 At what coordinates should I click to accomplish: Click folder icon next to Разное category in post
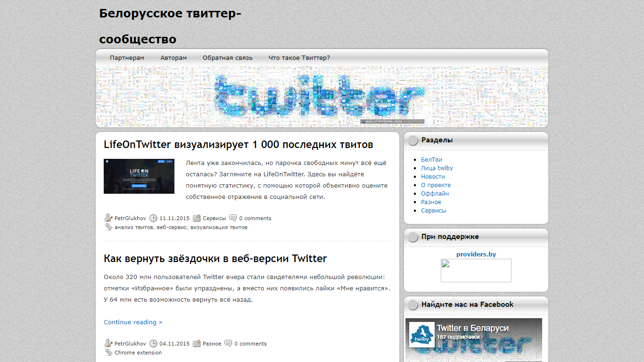pyautogui.click(x=197, y=343)
